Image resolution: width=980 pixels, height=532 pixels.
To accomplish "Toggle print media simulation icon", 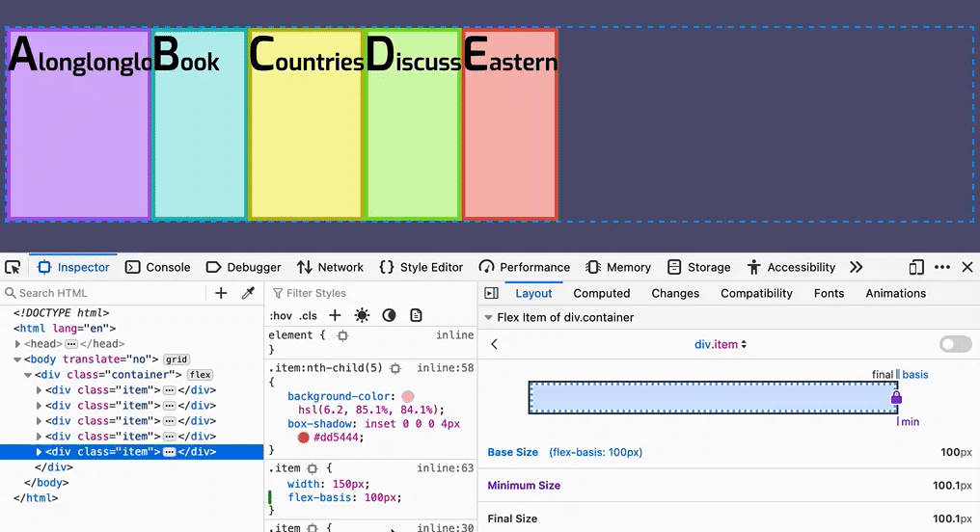I will pyautogui.click(x=416, y=315).
